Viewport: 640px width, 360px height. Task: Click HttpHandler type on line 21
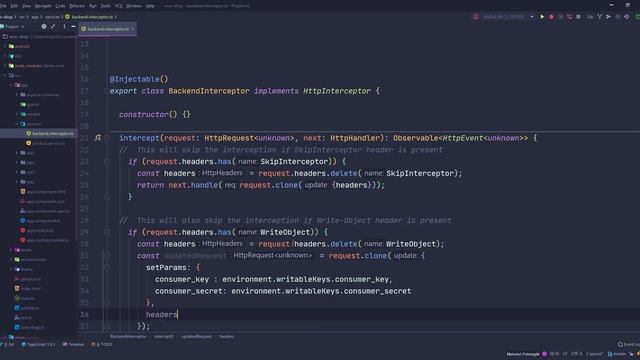click(355, 138)
